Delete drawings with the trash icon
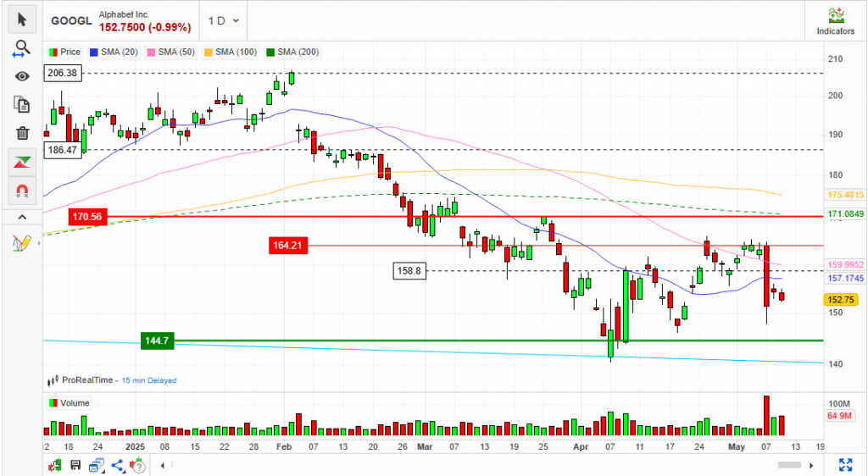This screenshot has height=476, width=868. click(x=22, y=133)
